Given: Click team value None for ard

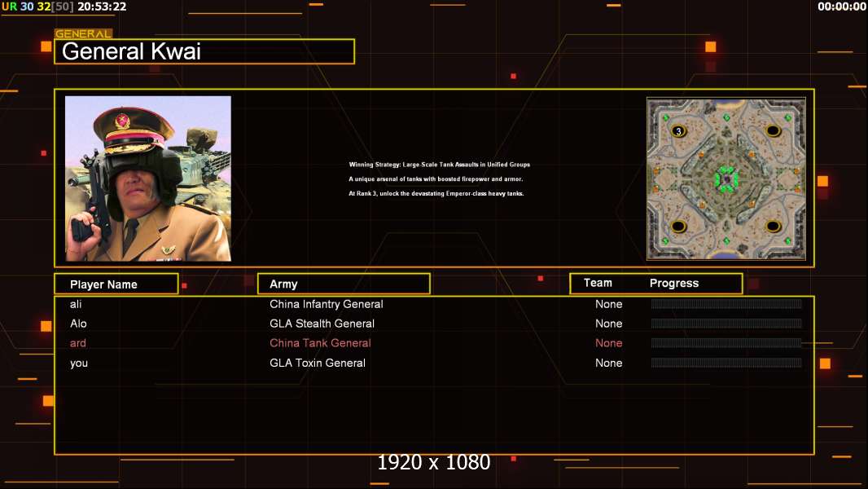Looking at the screenshot, I should tap(608, 343).
